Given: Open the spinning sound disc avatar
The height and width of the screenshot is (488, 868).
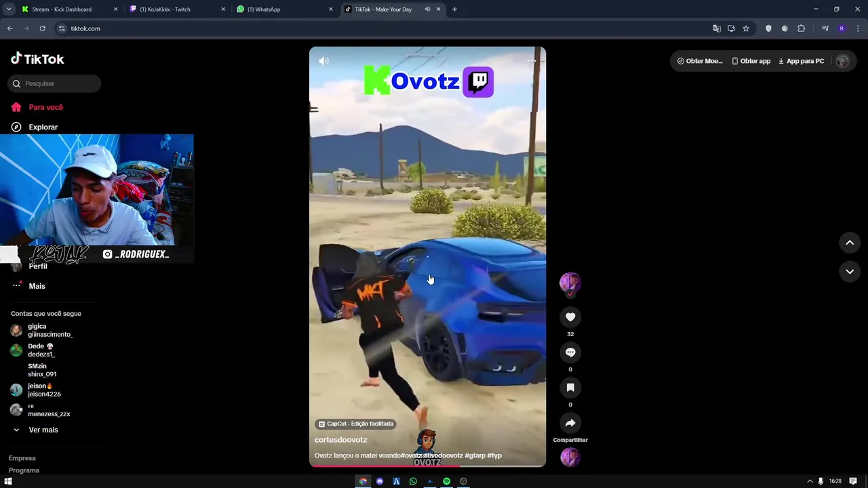Looking at the screenshot, I should click(570, 457).
